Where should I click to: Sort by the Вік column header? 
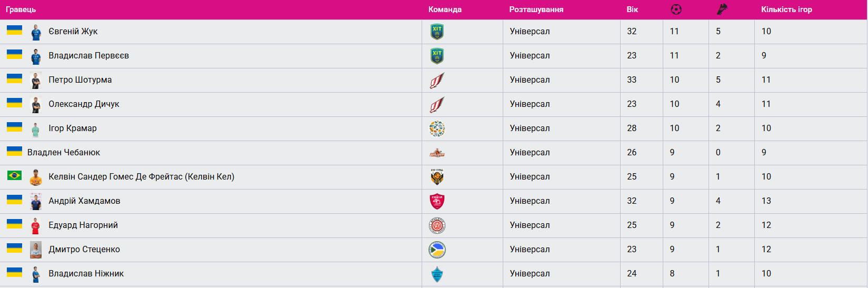click(x=632, y=9)
